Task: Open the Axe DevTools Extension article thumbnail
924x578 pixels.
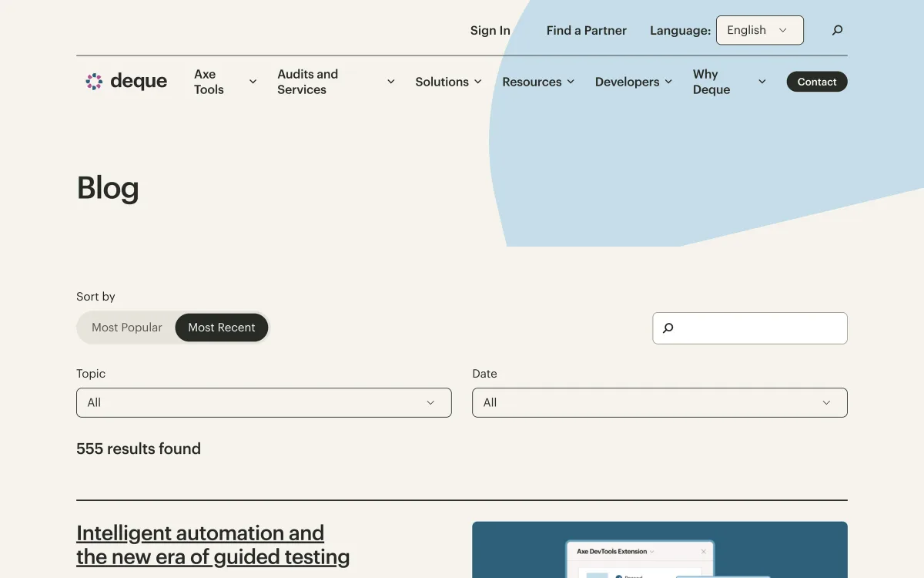Action: (x=660, y=549)
